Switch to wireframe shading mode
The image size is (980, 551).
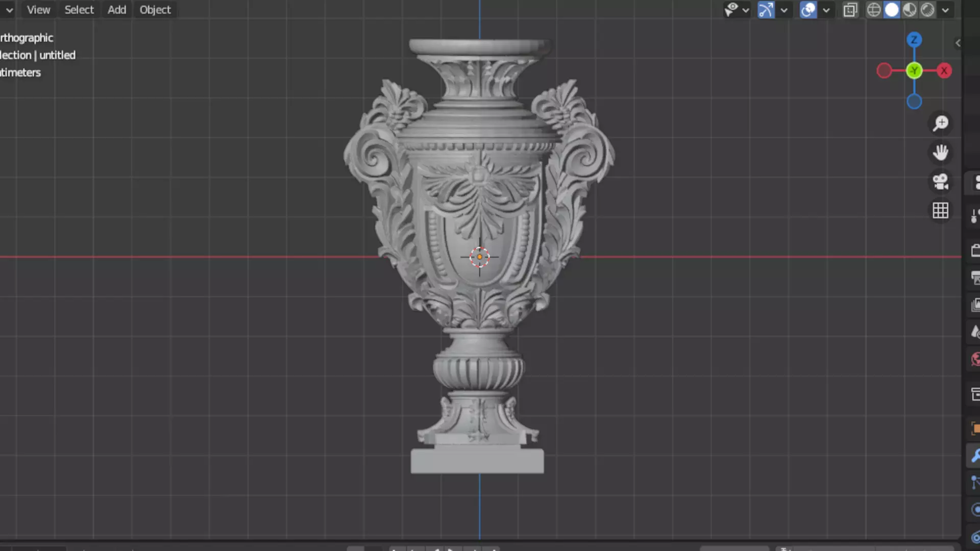click(874, 10)
